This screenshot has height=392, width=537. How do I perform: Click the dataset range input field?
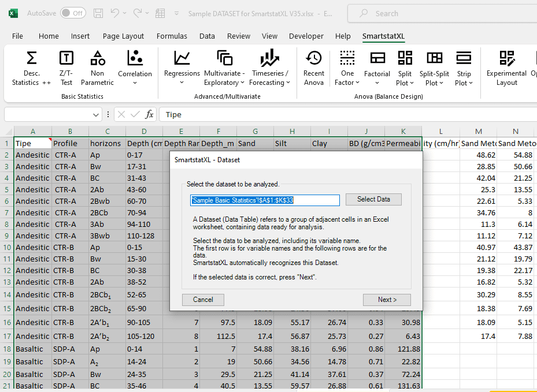point(265,200)
